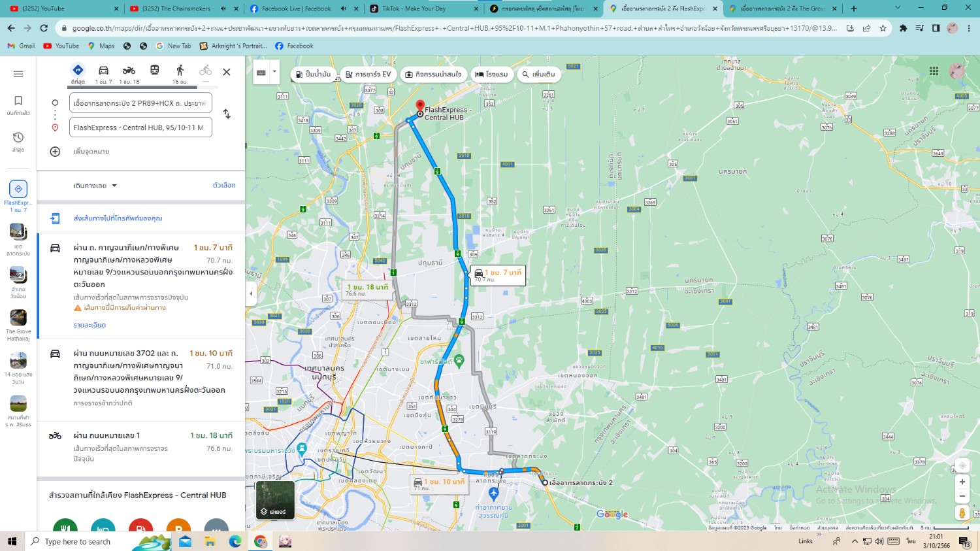Image resolution: width=980 pixels, height=551 pixels.
Task: Click the Chrome extensions puzzle icon
Action: pos(903,28)
